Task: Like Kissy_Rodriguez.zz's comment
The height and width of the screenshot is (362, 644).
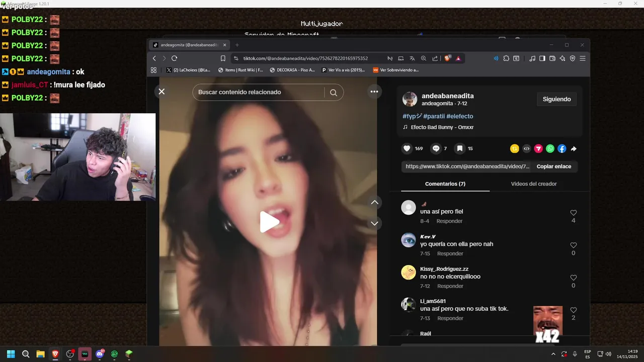Action: point(573,278)
